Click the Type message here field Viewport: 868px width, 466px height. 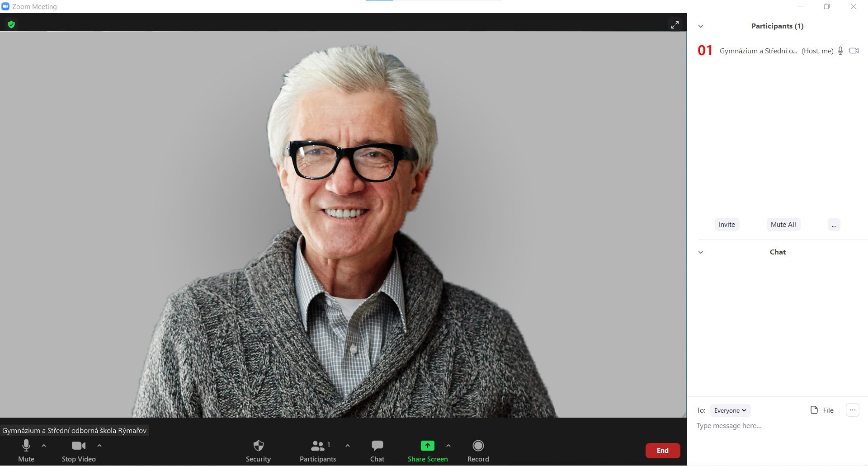pyautogui.click(x=778, y=426)
